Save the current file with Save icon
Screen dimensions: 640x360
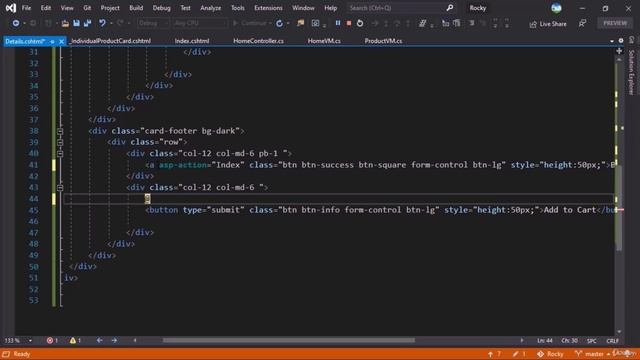(76, 23)
